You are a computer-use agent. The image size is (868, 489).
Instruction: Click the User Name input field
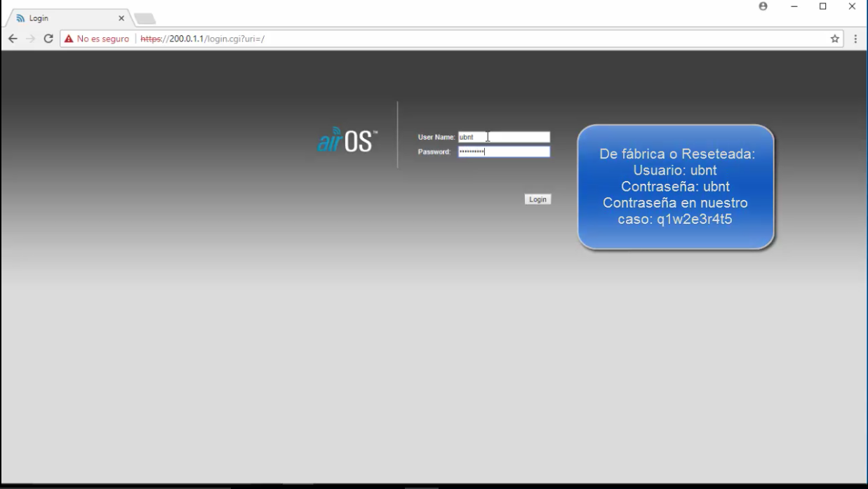[x=504, y=138]
